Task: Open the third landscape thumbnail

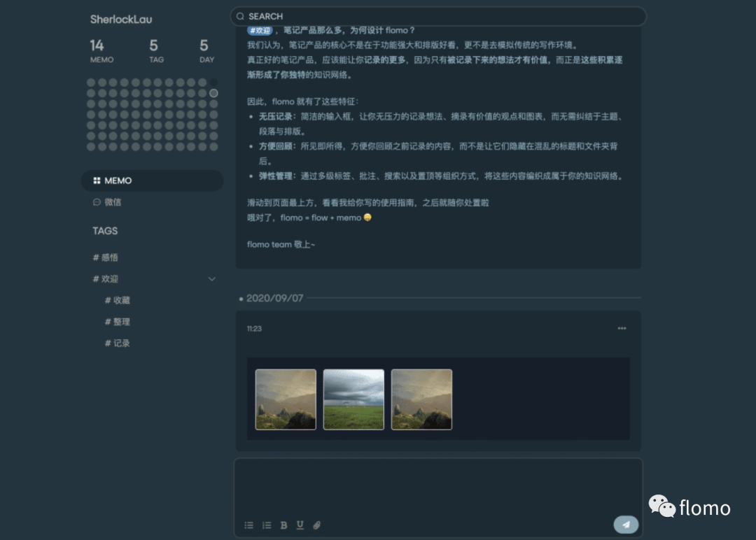Action: [x=422, y=399]
